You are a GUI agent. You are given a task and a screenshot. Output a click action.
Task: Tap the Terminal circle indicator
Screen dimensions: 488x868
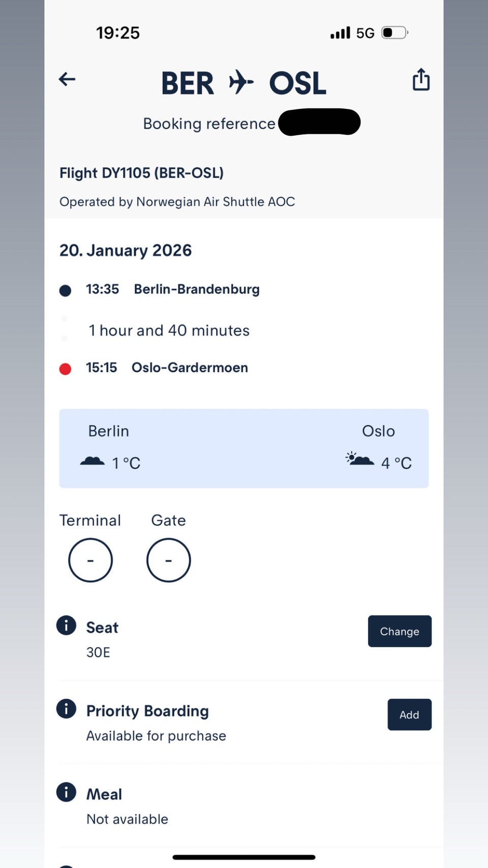[x=90, y=560]
